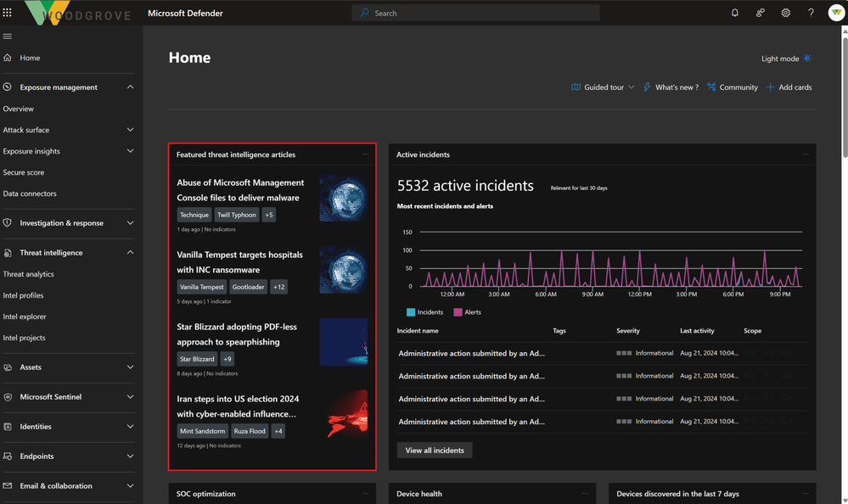Open SOC optimization card options ellipsis
The image size is (848, 504).
[366, 493]
